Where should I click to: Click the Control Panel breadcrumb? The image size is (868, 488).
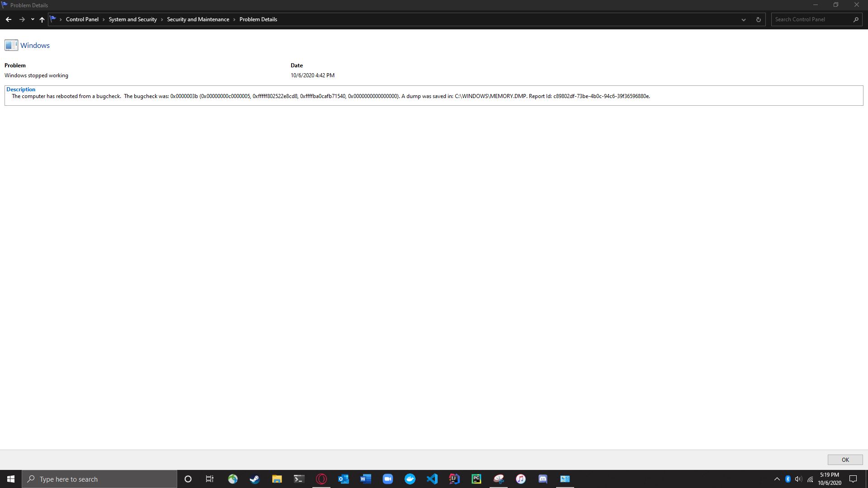point(82,19)
